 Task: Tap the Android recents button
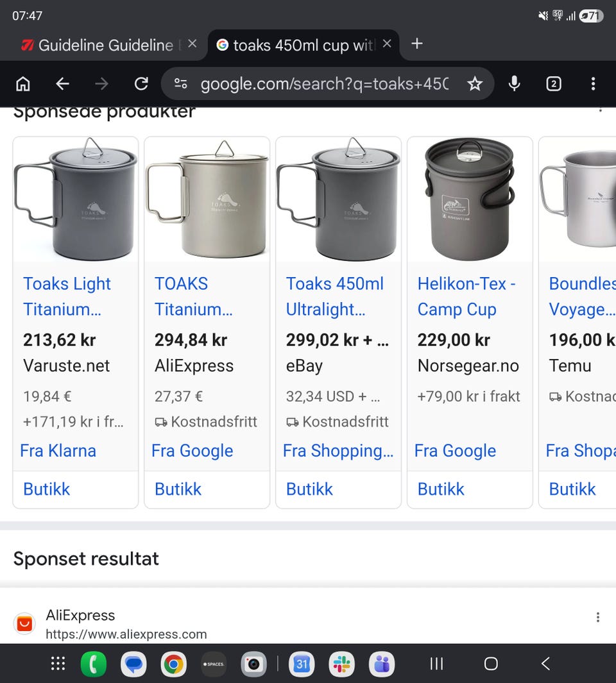pos(436,663)
